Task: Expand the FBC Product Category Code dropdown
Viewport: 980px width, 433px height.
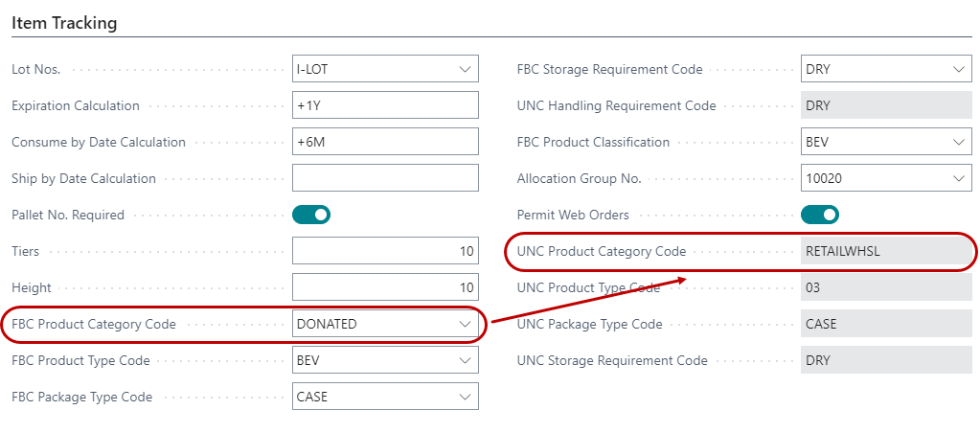Action: point(466,324)
